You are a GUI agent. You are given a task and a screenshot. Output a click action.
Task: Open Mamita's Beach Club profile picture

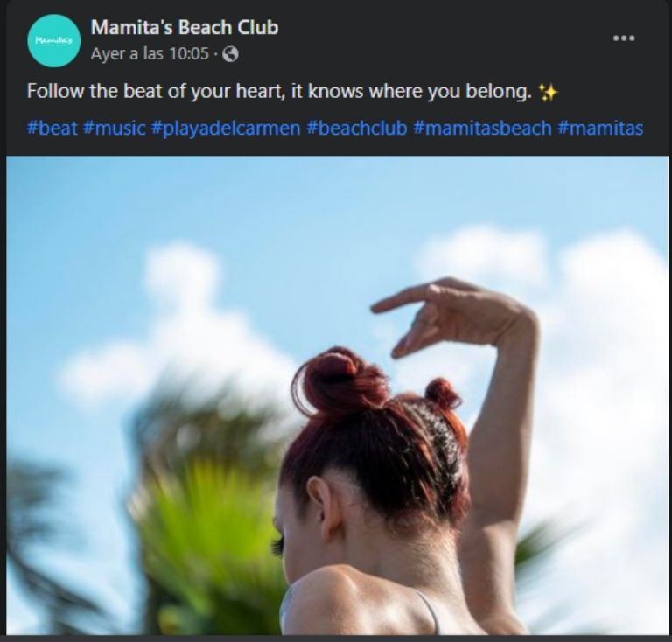[x=54, y=41]
